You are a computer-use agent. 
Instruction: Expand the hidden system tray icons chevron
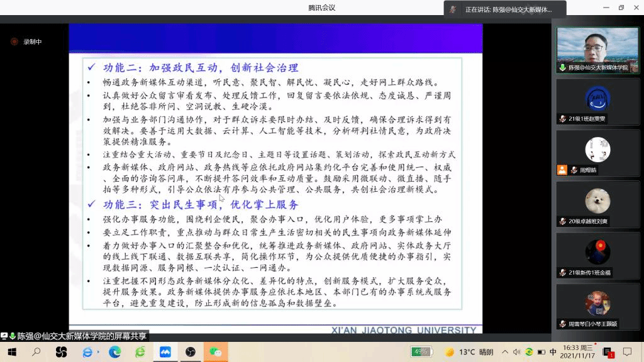click(x=504, y=352)
